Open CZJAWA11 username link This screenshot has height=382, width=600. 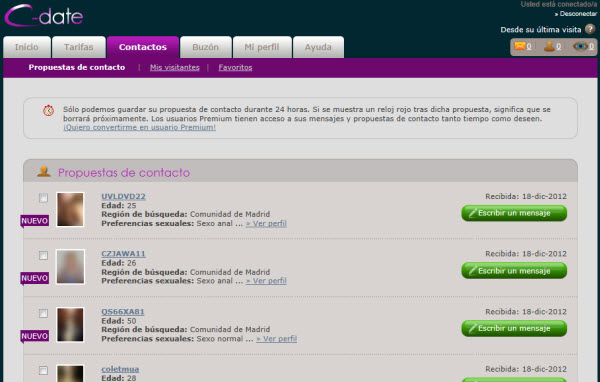pos(123,253)
